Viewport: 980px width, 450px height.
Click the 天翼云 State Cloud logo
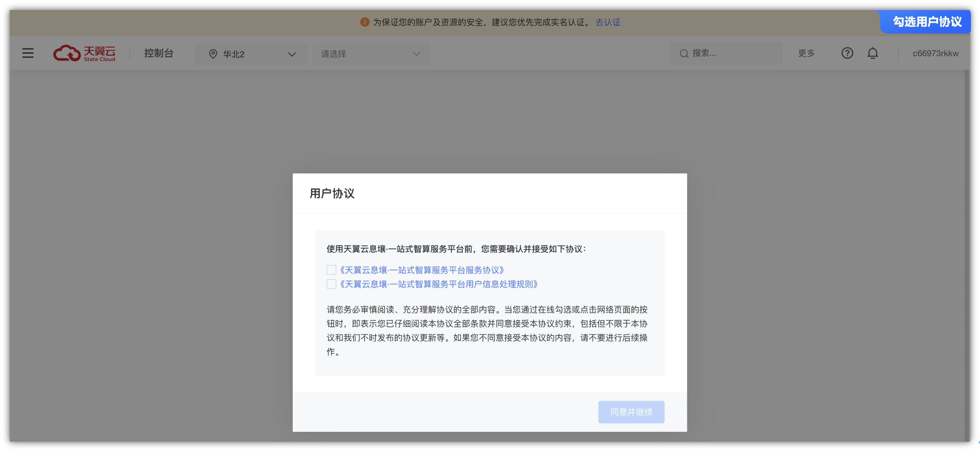(x=84, y=53)
